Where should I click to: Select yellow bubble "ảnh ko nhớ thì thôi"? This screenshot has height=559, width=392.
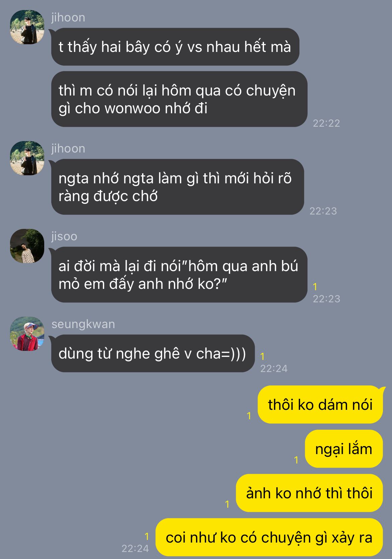(x=309, y=493)
